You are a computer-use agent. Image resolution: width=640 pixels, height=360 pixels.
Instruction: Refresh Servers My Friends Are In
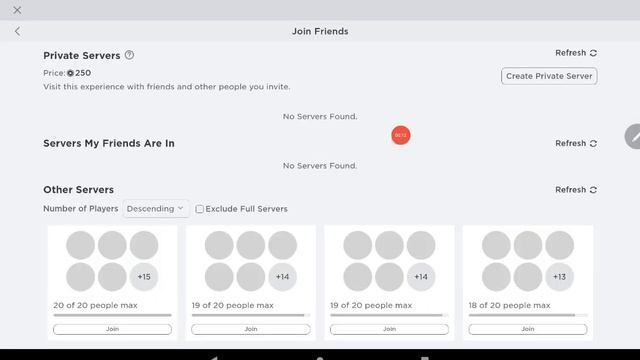(x=576, y=143)
